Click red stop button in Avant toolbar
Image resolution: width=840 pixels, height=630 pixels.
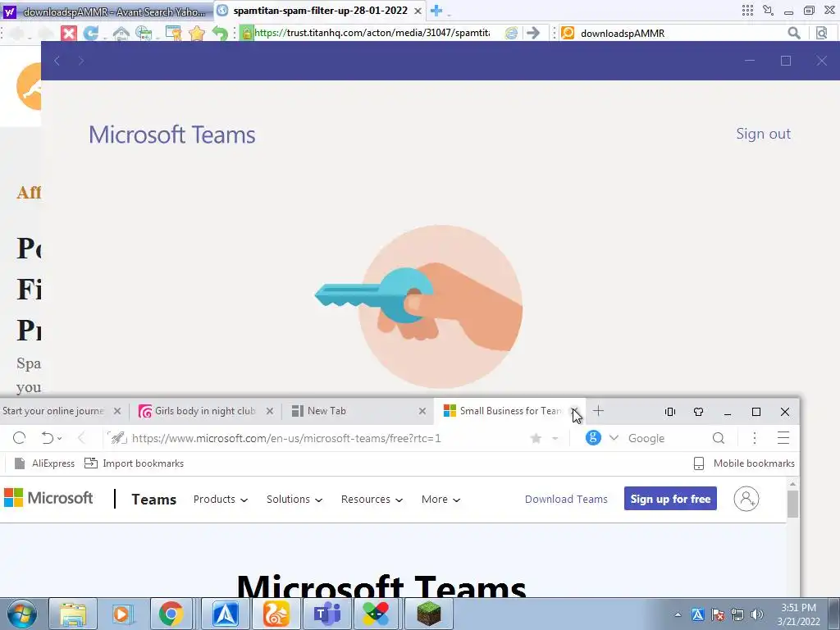coord(69,33)
